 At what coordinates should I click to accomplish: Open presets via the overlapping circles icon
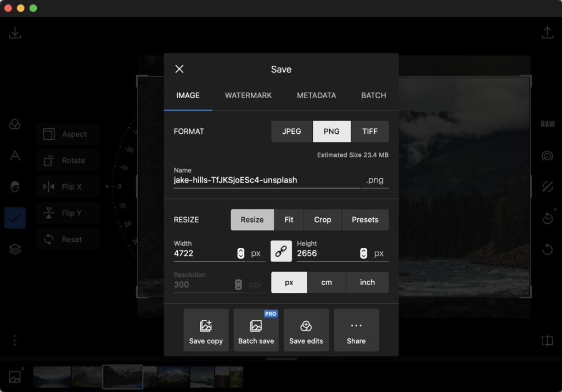(14, 124)
